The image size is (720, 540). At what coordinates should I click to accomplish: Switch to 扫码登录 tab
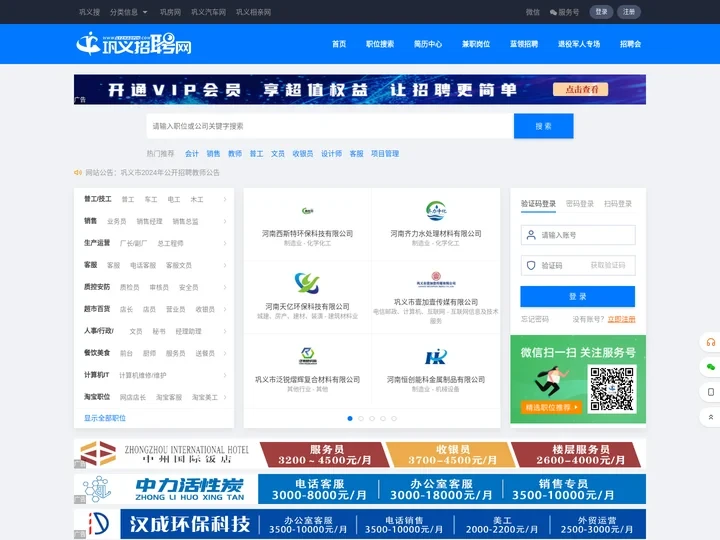618,203
